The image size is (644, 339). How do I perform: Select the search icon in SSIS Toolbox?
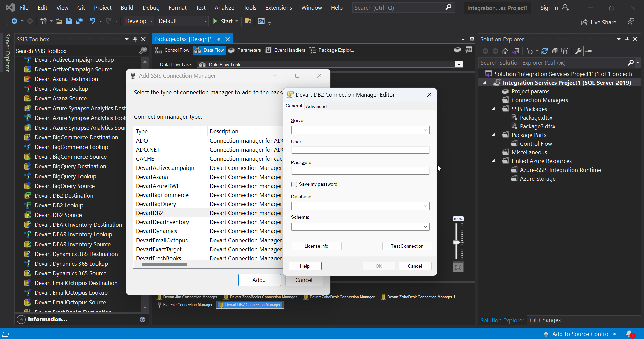pyautogui.click(x=143, y=51)
